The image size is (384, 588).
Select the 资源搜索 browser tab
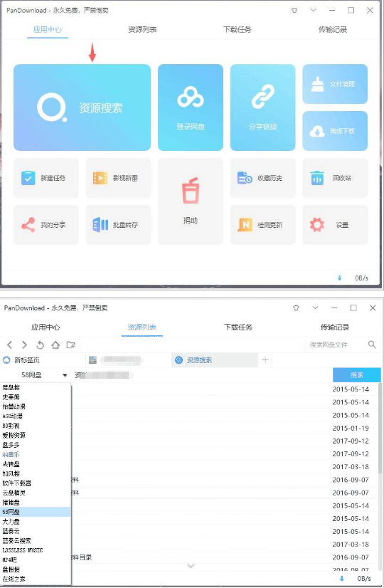(x=215, y=360)
